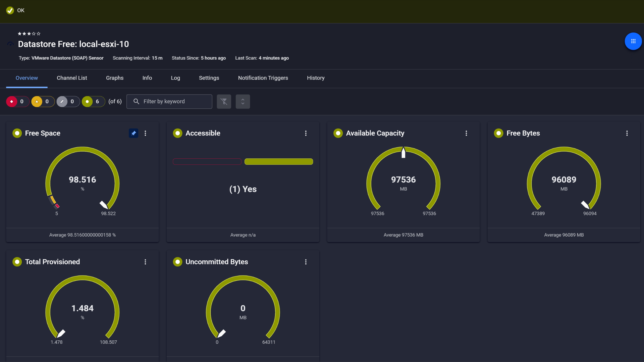Set priority to the first star
This screenshot has height=362, width=644.
pos(20,33)
